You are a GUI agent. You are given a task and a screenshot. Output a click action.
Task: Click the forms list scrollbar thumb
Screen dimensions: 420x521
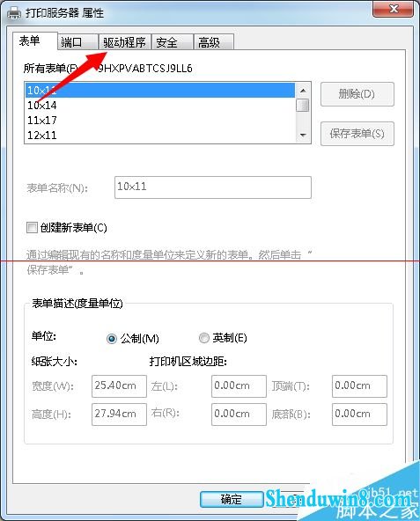(303, 106)
